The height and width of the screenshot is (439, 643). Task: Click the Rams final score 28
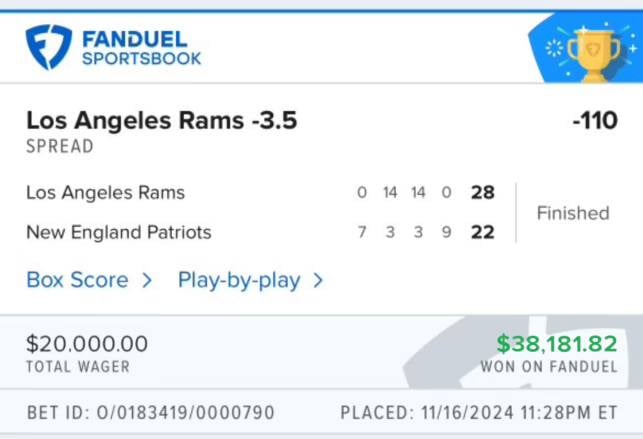click(483, 192)
